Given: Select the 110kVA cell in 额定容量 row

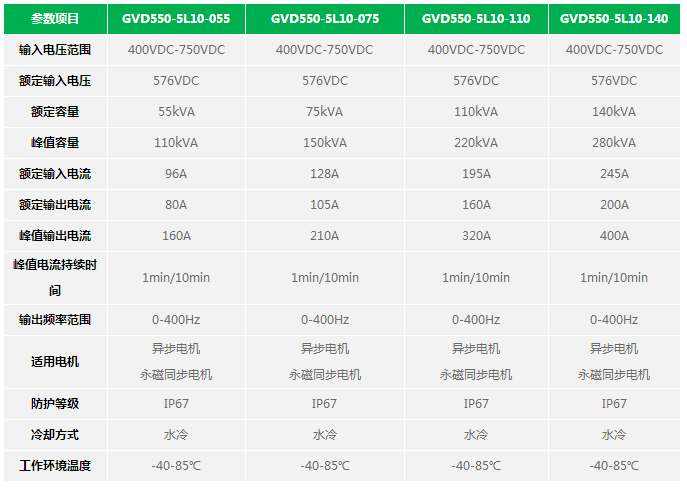Looking at the screenshot, I should click(476, 112).
